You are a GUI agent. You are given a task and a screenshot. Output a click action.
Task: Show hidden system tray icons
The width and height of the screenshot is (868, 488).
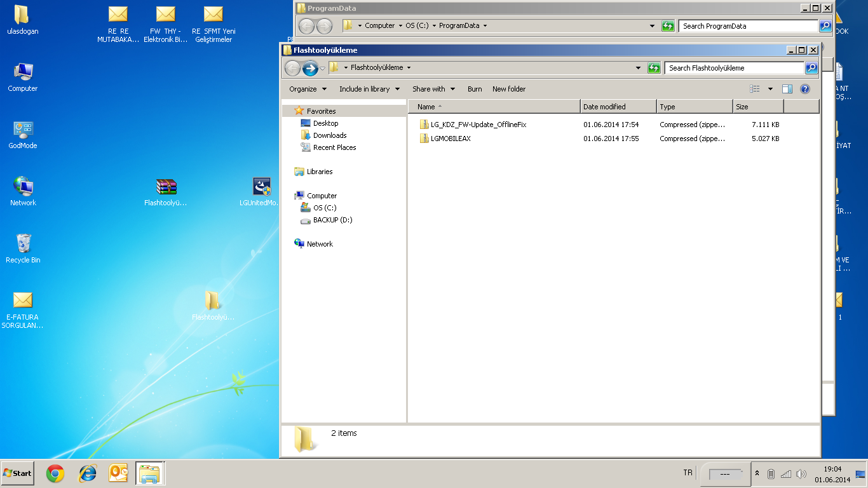point(757,473)
